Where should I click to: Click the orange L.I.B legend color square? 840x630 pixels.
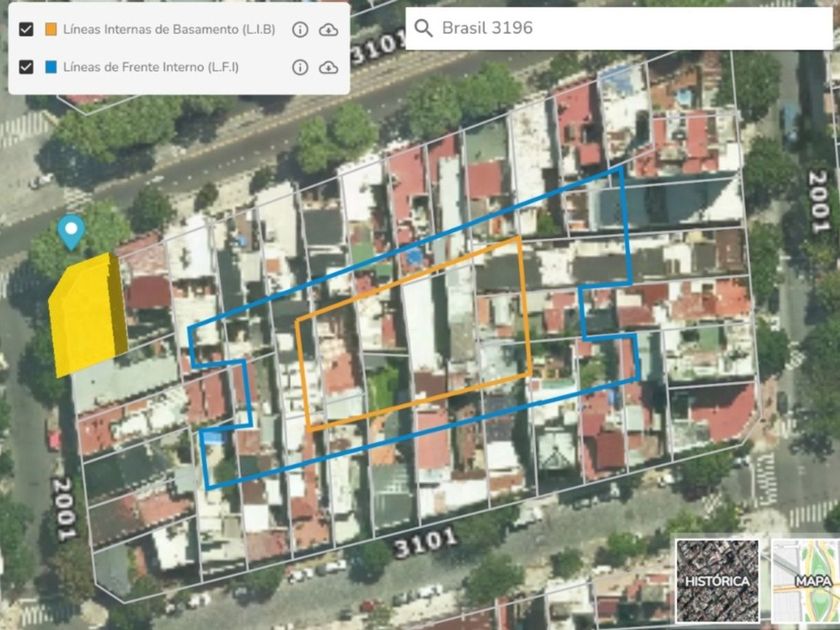[x=50, y=30]
